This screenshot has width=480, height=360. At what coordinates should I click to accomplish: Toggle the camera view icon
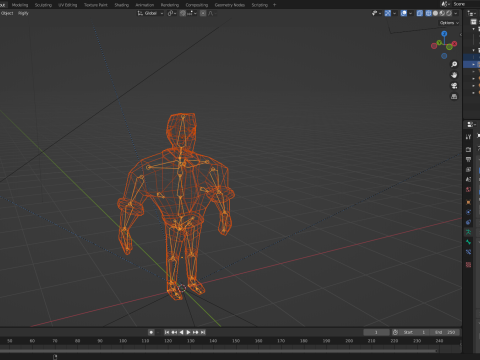[454, 86]
